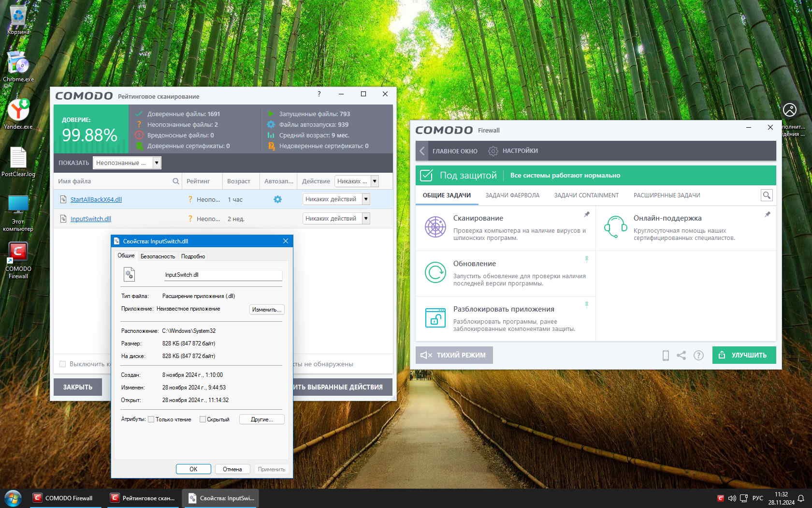Expand action dropdown for StartAllBackX64.dll

click(x=366, y=199)
